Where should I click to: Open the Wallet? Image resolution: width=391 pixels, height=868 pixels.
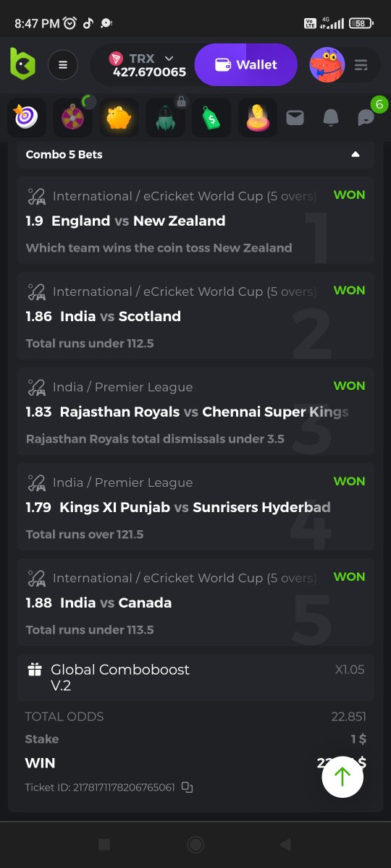click(246, 65)
